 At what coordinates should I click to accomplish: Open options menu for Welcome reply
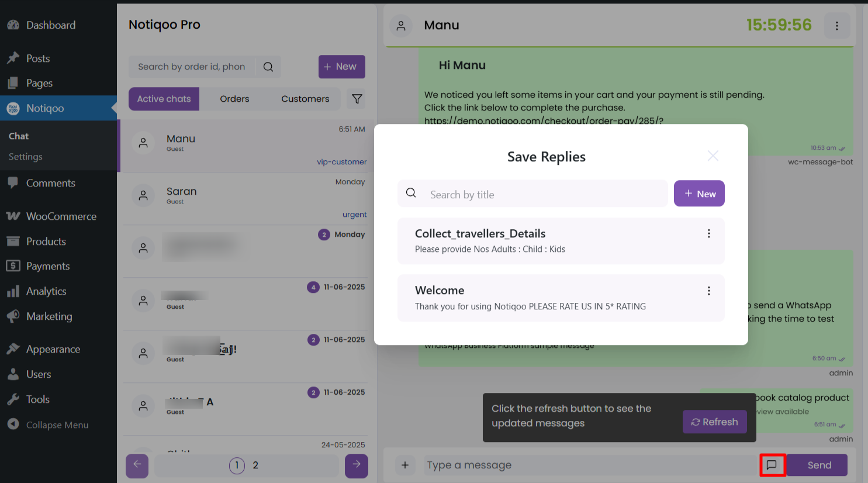click(708, 291)
